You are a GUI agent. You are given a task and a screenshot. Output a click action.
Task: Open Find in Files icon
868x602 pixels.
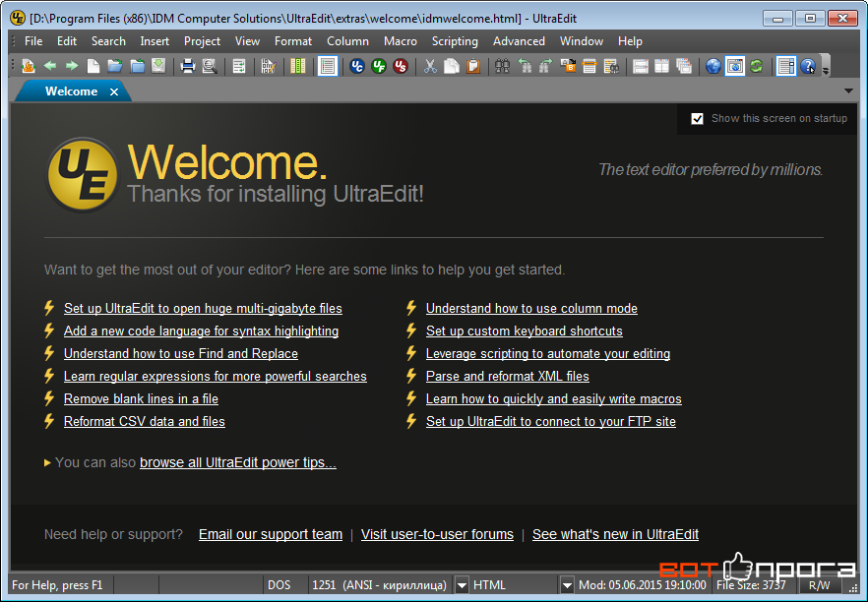[x=611, y=67]
